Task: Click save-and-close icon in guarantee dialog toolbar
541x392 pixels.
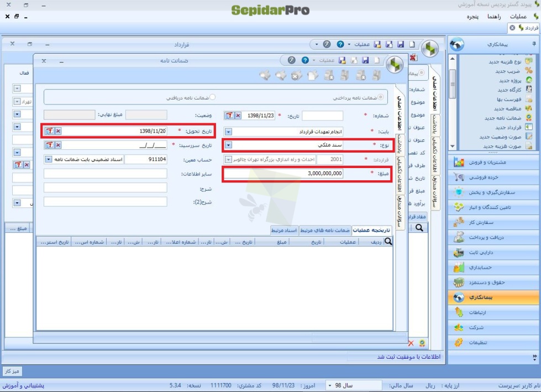Action: 342,60
